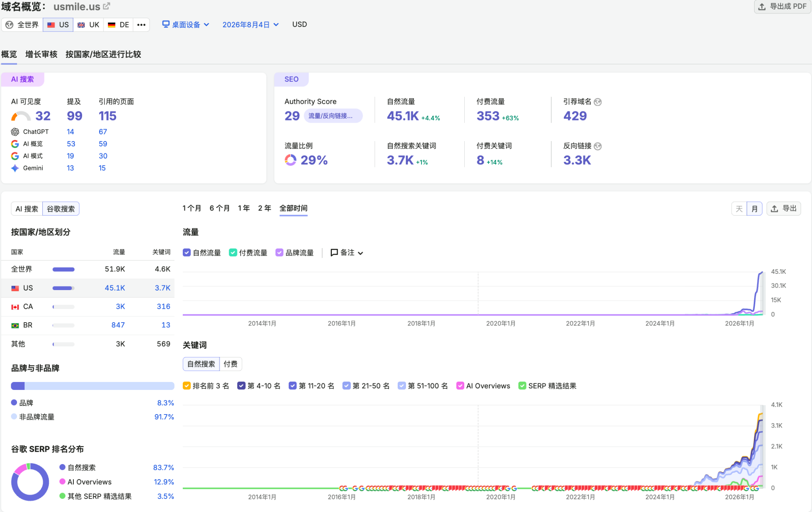Toggle SERP 精选结果 checkbox
The height and width of the screenshot is (512, 812).
click(x=522, y=386)
